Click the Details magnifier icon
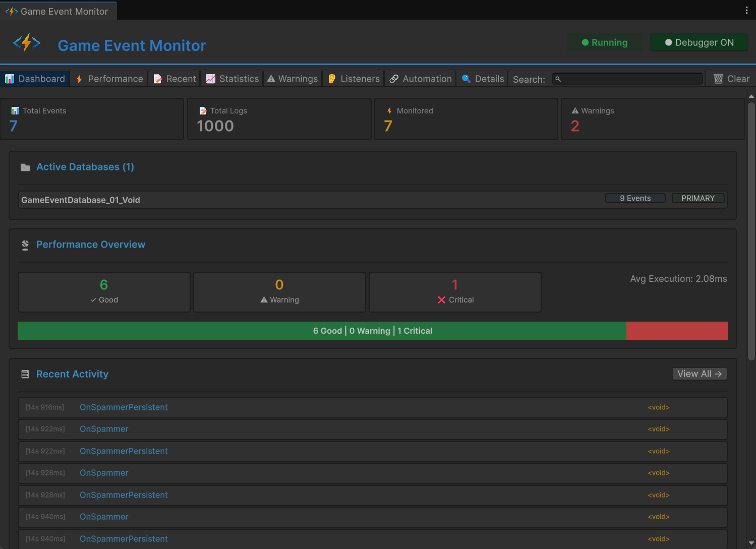Viewport: 756px width, 549px height. click(466, 79)
